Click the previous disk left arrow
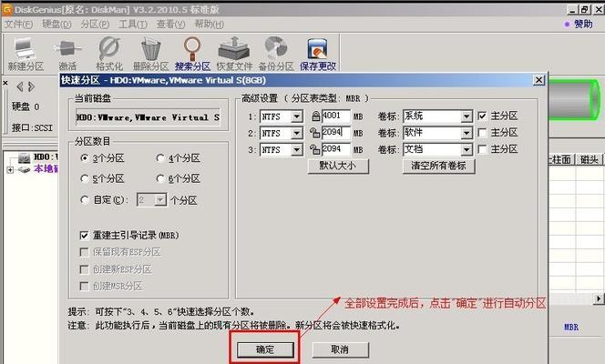The width and height of the screenshot is (605, 364). point(19,86)
